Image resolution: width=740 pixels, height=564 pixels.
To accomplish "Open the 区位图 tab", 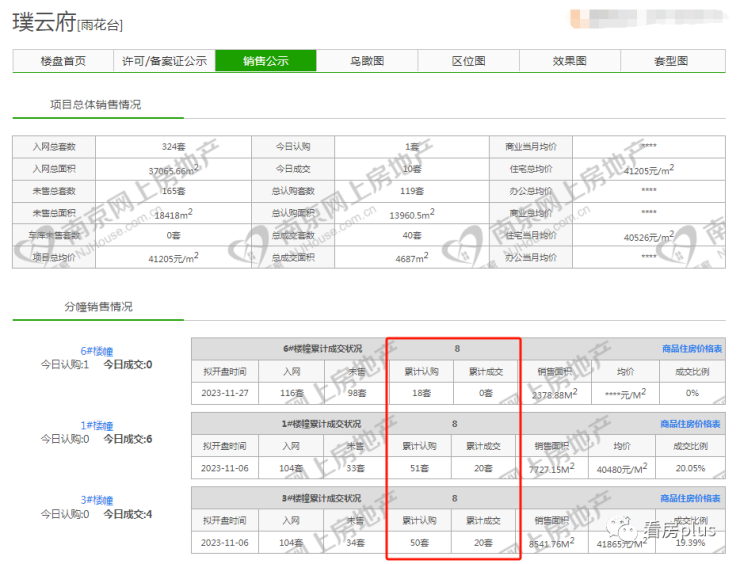I will (x=468, y=61).
